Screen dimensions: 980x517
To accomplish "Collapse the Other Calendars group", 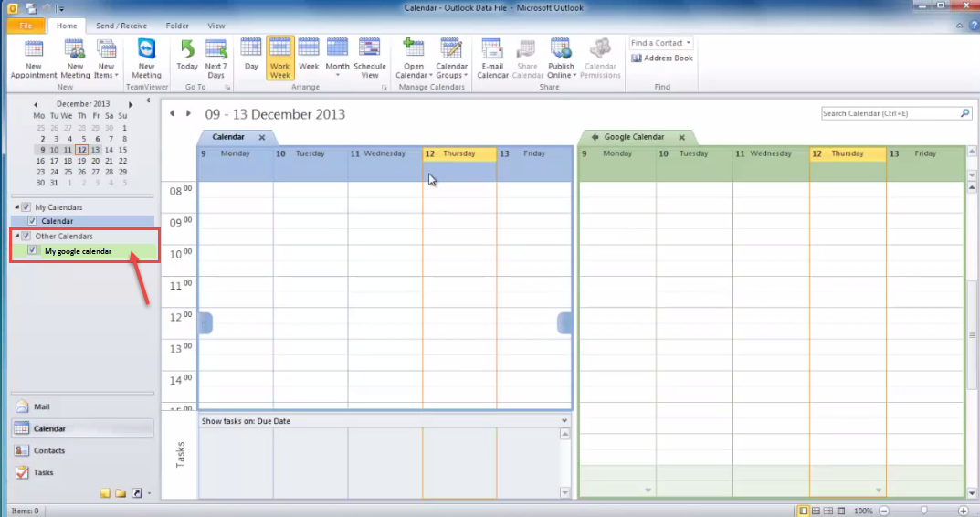I will pyautogui.click(x=16, y=236).
